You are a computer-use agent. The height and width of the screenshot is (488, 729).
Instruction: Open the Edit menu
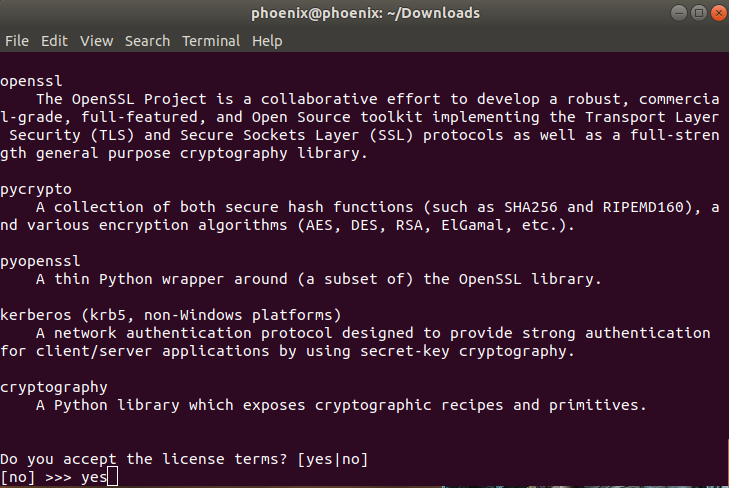54,41
